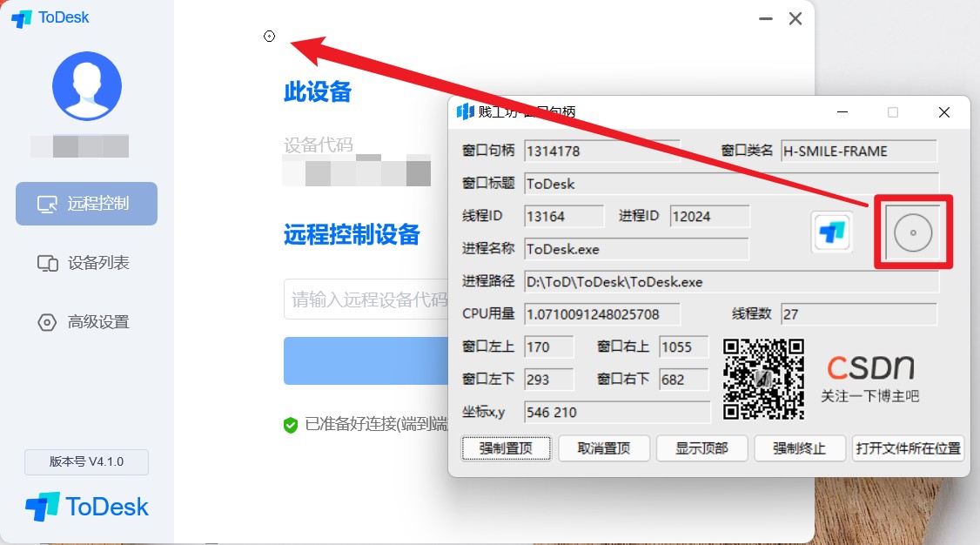
Task: Click the 取消置顶 button
Action: [x=604, y=448]
